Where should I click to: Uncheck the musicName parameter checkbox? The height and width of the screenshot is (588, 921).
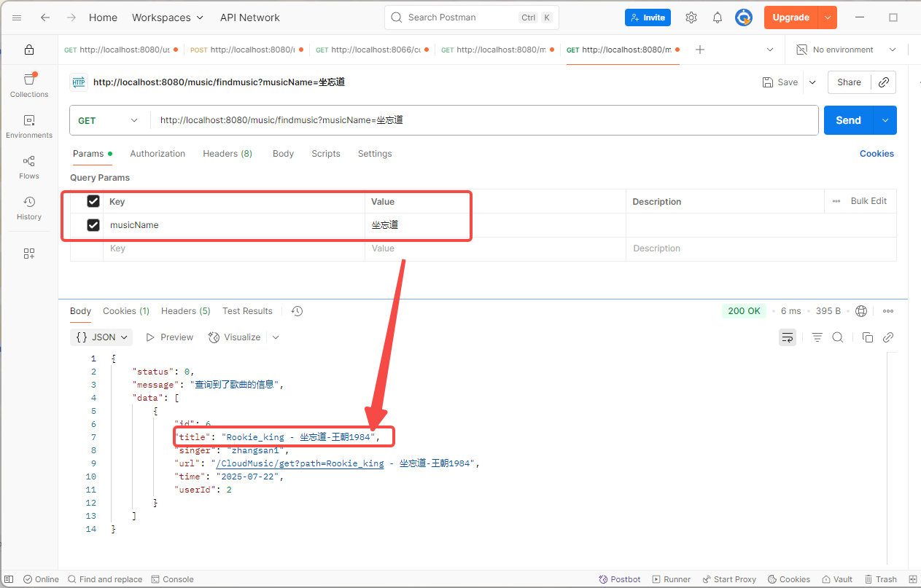pos(93,225)
